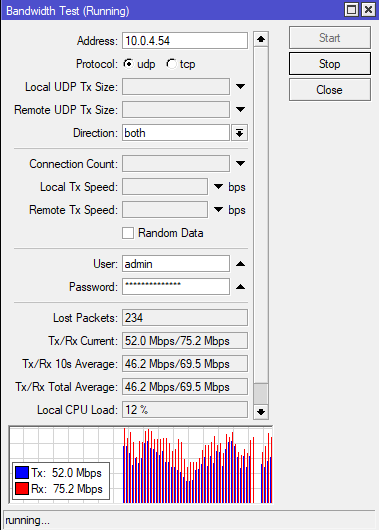This screenshot has width=379, height=530.
Task: Stop the running bandwidth test
Action: tap(330, 64)
